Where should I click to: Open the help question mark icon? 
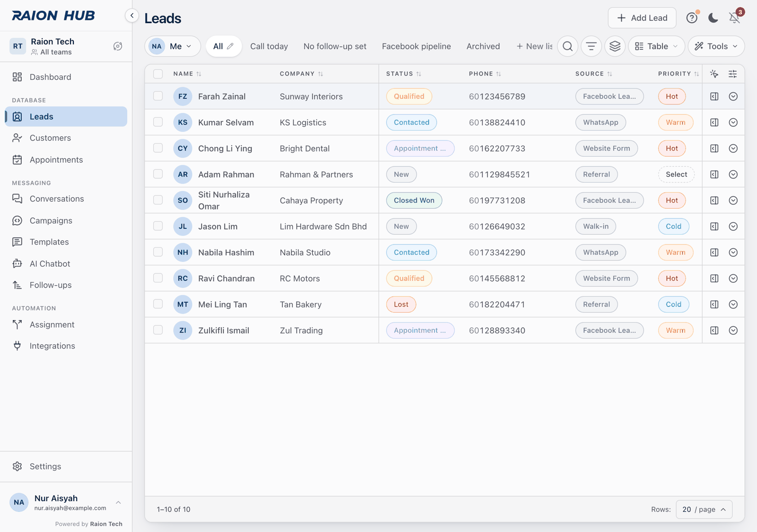pyautogui.click(x=692, y=18)
